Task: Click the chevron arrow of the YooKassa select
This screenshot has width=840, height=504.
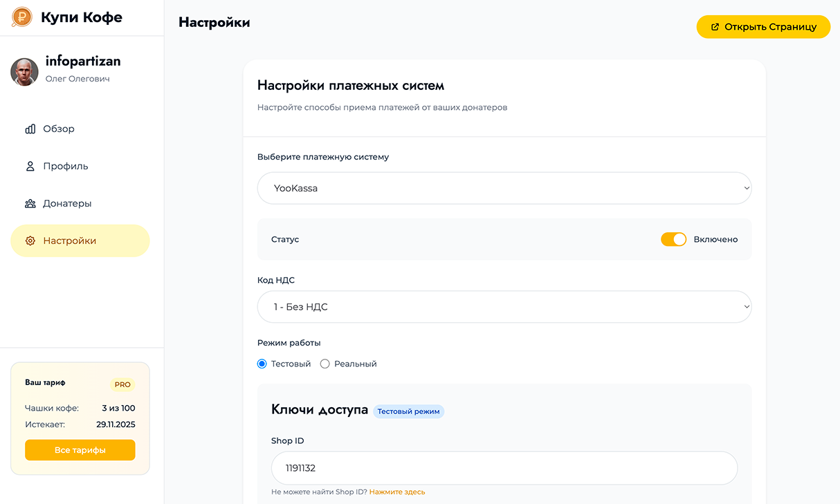Action: tap(746, 188)
